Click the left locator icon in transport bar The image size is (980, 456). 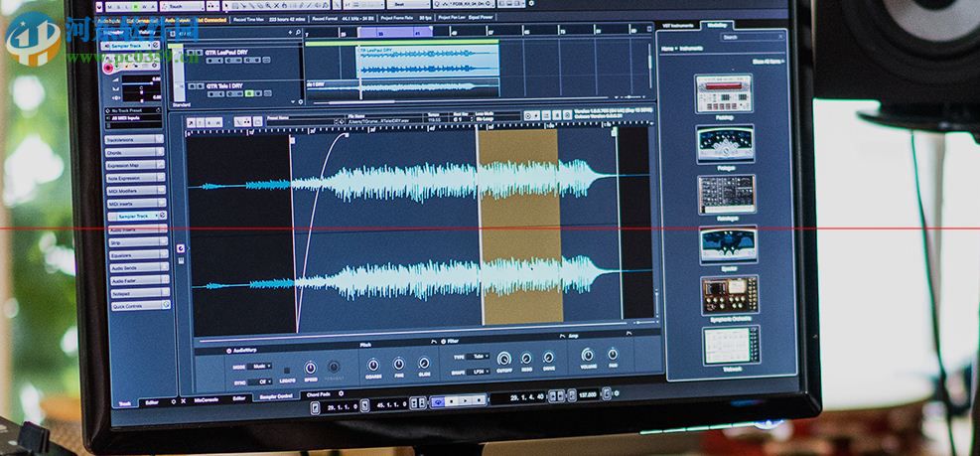[315, 407]
